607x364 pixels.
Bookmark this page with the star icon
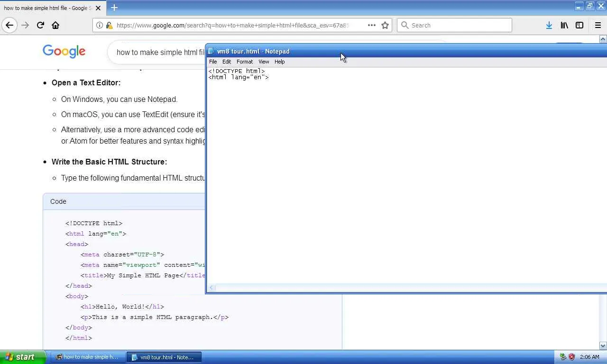(385, 25)
